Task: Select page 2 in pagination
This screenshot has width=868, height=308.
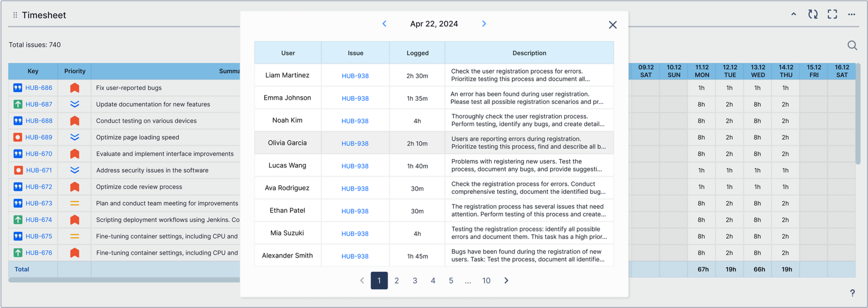Action: [x=397, y=280]
